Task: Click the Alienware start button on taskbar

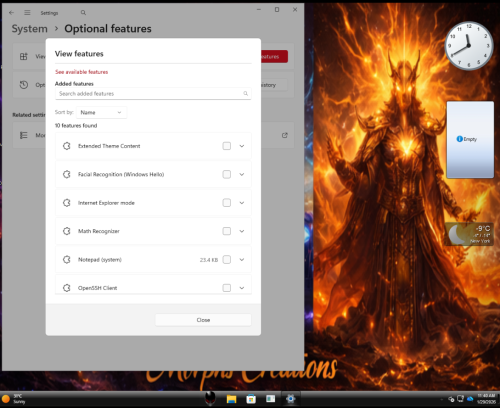Action: [210, 398]
